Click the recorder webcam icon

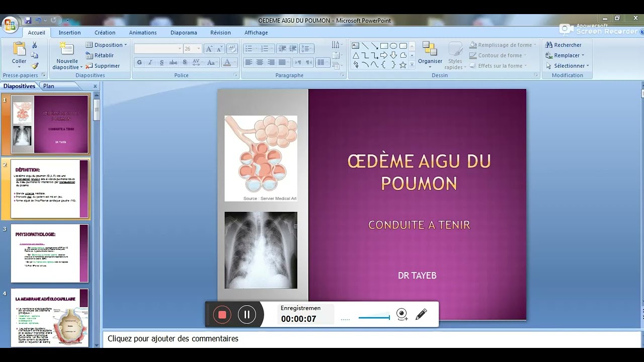pyautogui.click(x=401, y=315)
